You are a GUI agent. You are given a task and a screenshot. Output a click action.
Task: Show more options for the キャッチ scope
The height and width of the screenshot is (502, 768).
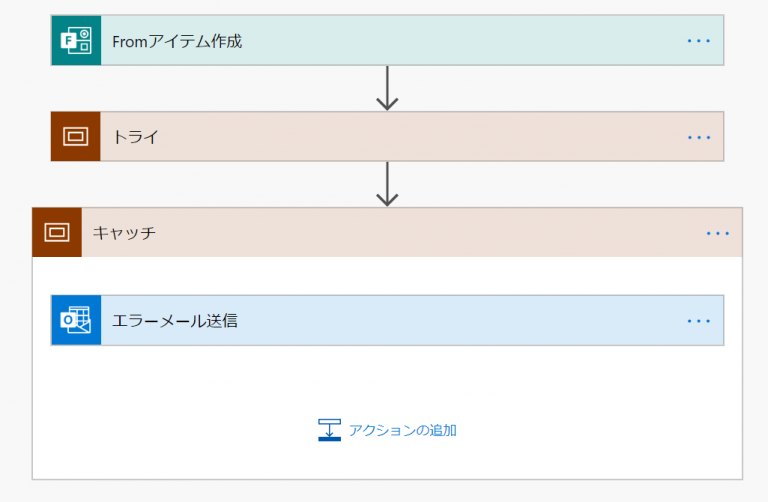click(x=717, y=232)
